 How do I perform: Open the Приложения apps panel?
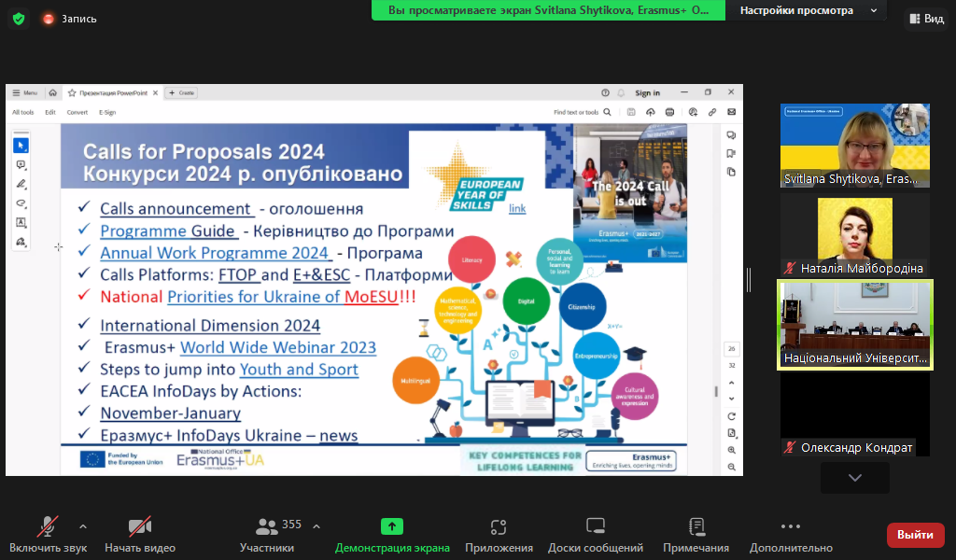(499, 535)
